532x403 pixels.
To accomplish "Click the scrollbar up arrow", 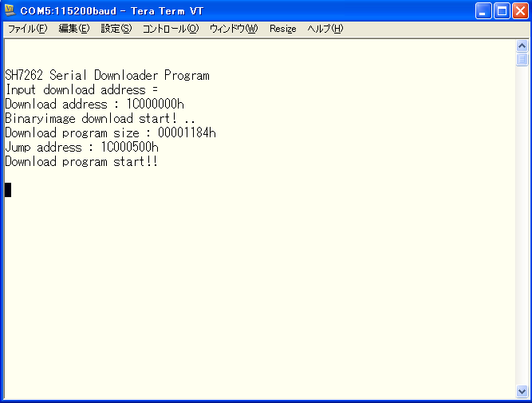I will click(522, 45).
